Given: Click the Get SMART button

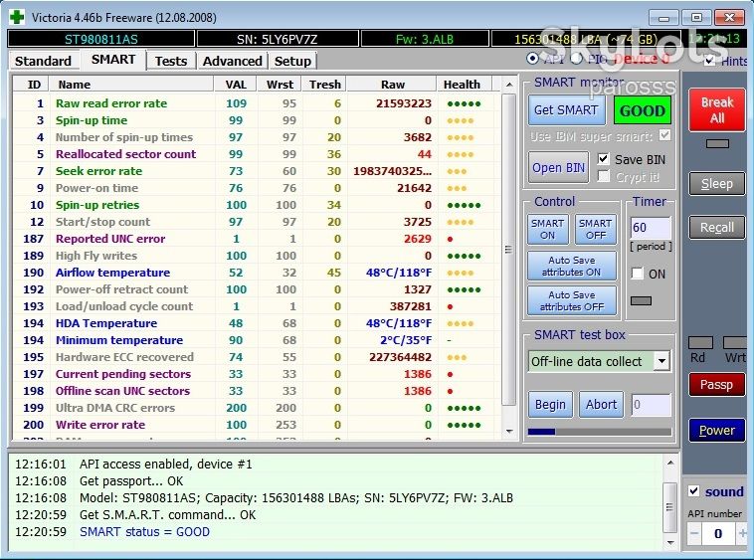Looking at the screenshot, I should coord(566,110).
